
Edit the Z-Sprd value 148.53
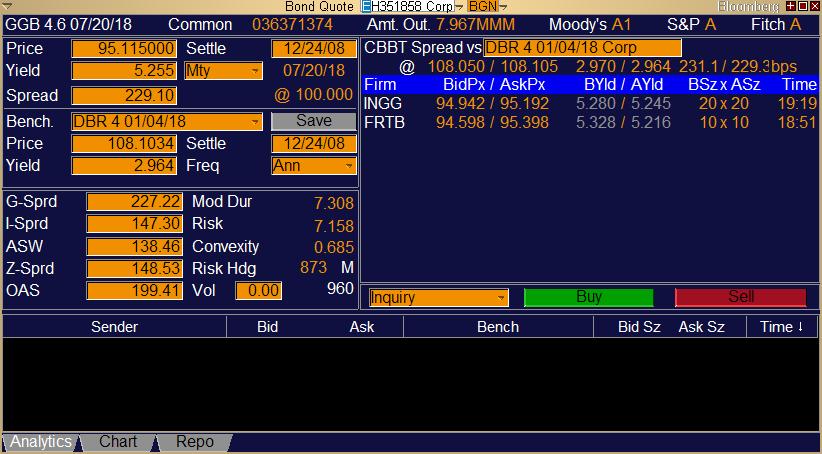click(x=135, y=268)
